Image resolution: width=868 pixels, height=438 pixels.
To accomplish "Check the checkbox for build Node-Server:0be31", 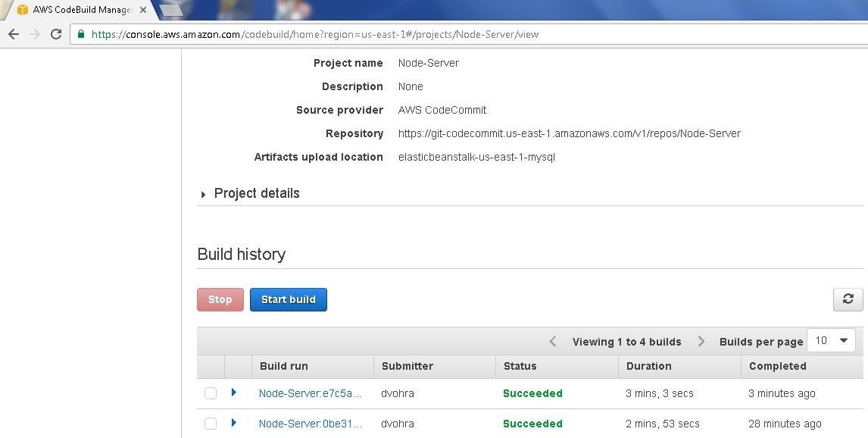I will point(211,424).
